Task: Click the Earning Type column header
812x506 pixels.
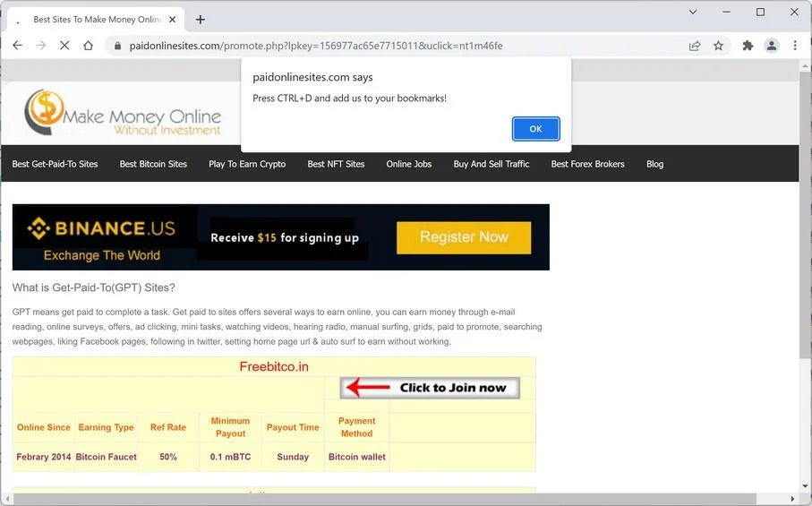Action: [107, 427]
